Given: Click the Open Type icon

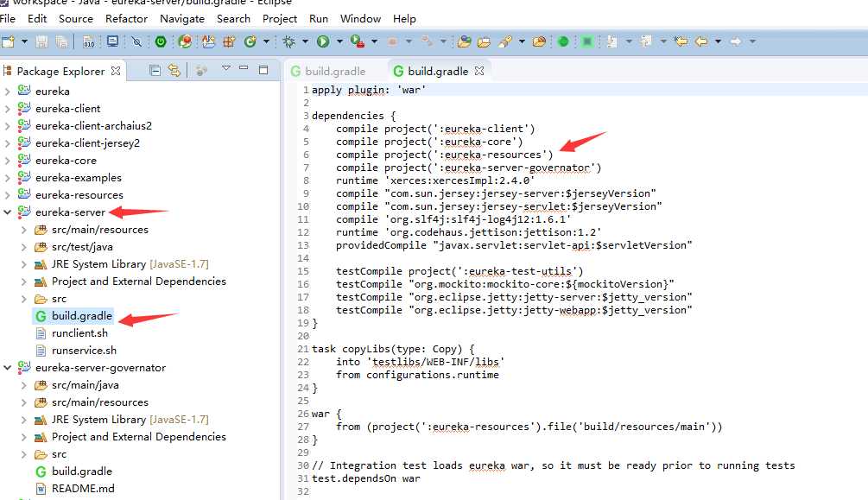Looking at the screenshot, I should [x=464, y=41].
